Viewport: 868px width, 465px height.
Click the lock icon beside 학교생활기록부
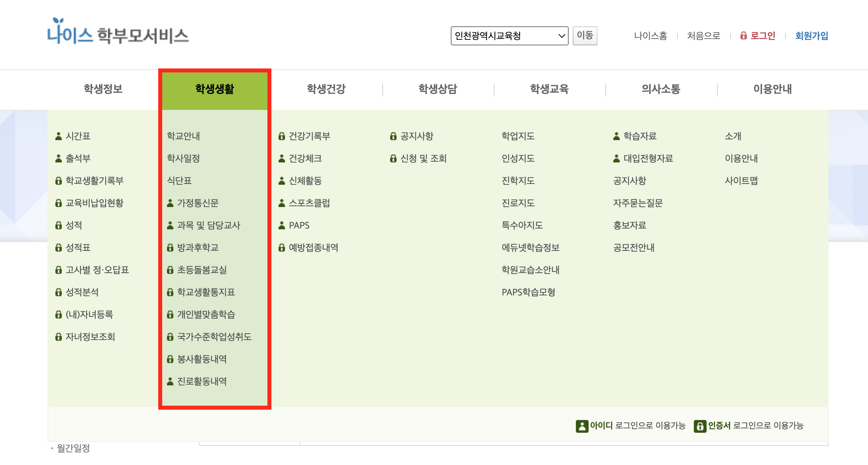[x=59, y=181]
